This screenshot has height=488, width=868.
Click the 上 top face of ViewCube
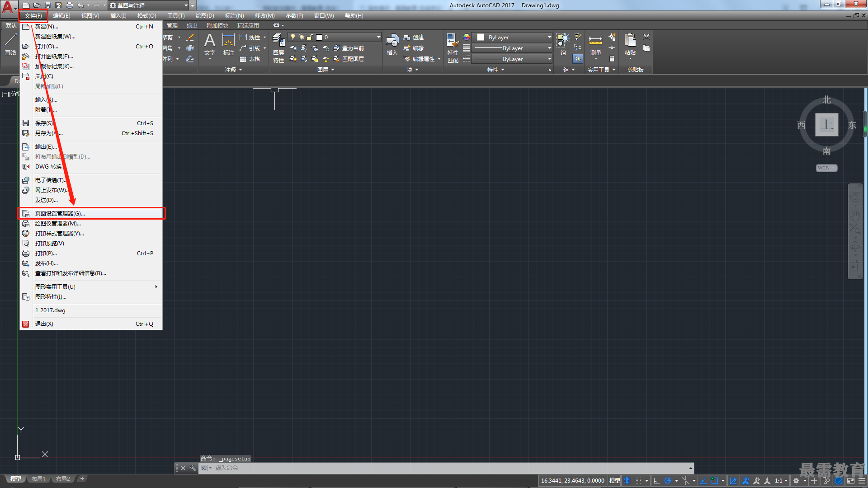click(x=826, y=125)
